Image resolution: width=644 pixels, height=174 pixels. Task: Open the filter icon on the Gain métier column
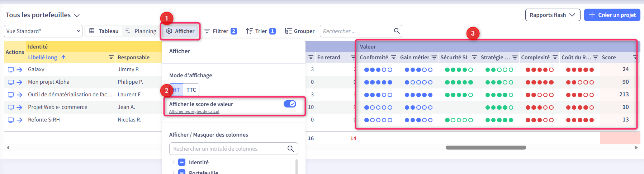[434, 58]
